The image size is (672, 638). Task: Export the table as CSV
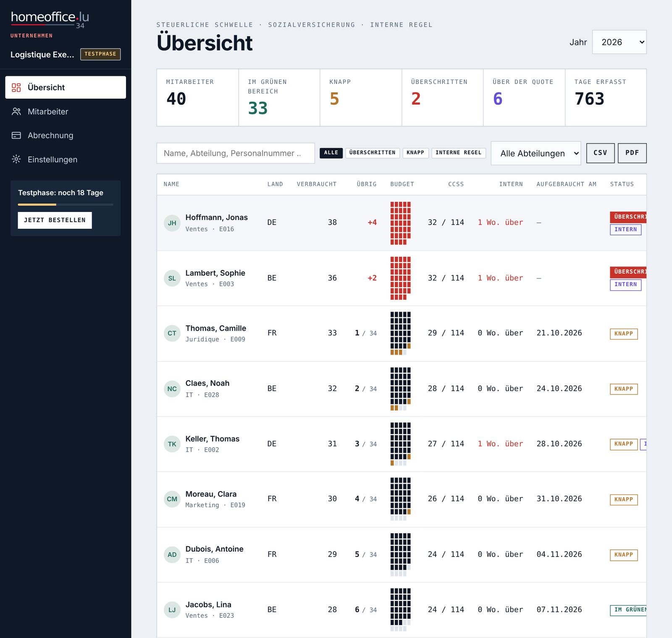[600, 153]
